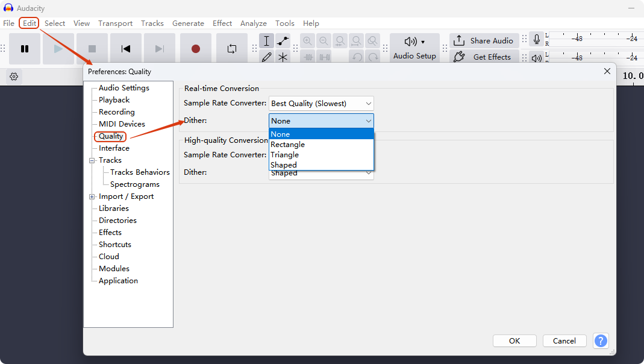Open the Generate menu

click(x=188, y=24)
